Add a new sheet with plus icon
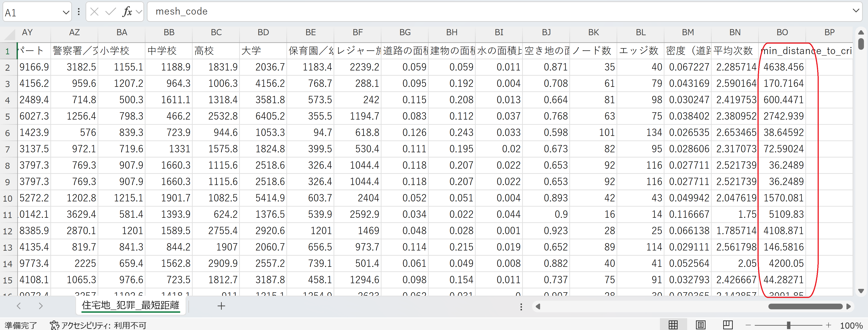 pyautogui.click(x=221, y=306)
